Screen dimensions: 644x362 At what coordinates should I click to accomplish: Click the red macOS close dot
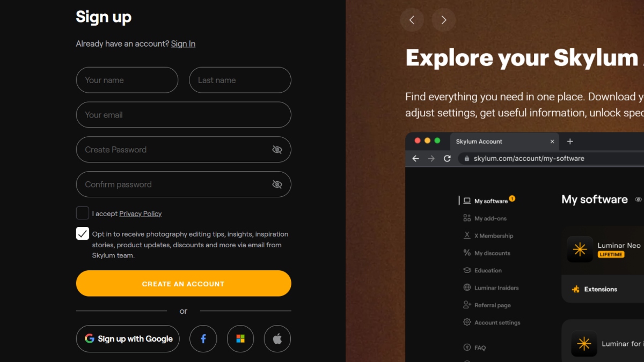coord(417,141)
